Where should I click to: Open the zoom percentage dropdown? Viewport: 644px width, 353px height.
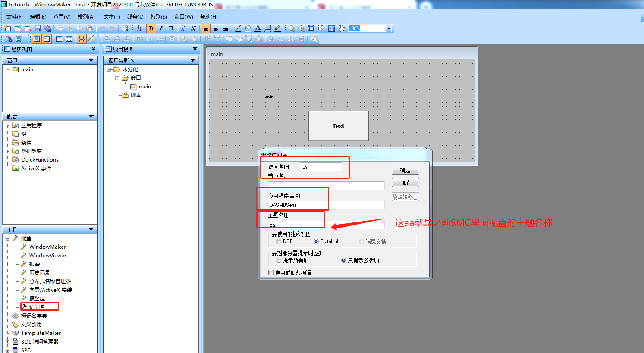click(388, 28)
